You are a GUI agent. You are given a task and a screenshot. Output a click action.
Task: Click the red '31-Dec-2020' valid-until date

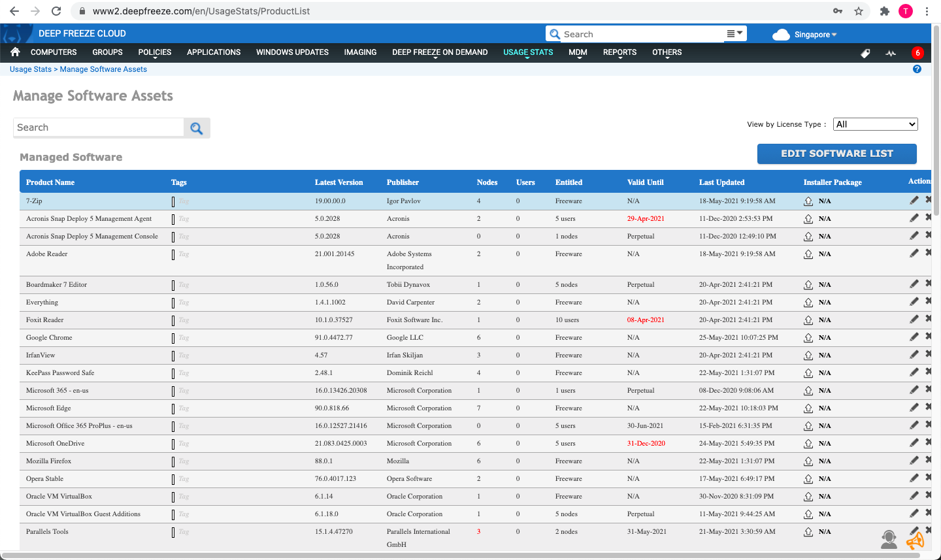tap(646, 443)
